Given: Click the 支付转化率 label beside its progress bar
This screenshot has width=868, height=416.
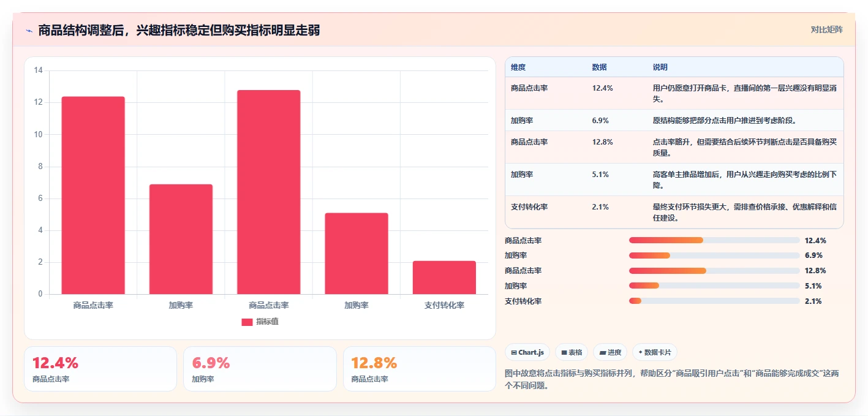Looking at the screenshot, I should coord(523,301).
